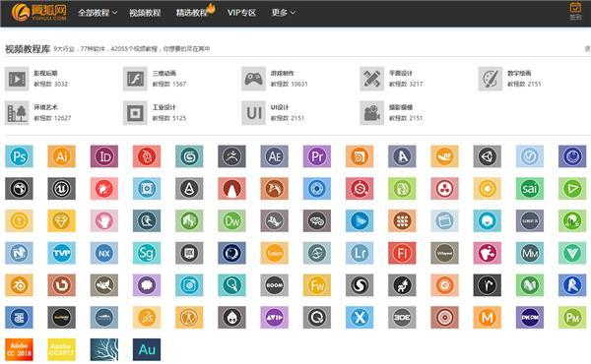Screen dimensions: 591x364
Task: Select the orange Fusion icon
Action: click(x=275, y=253)
